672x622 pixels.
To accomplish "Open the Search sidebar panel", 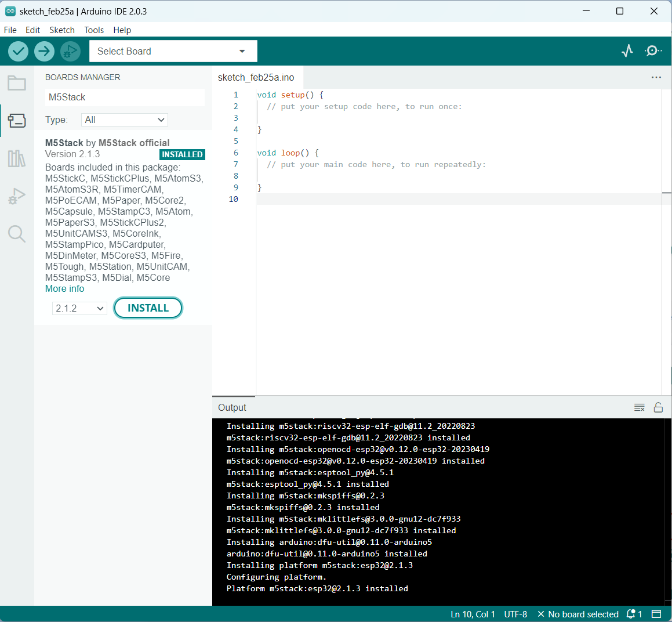I will tap(17, 234).
